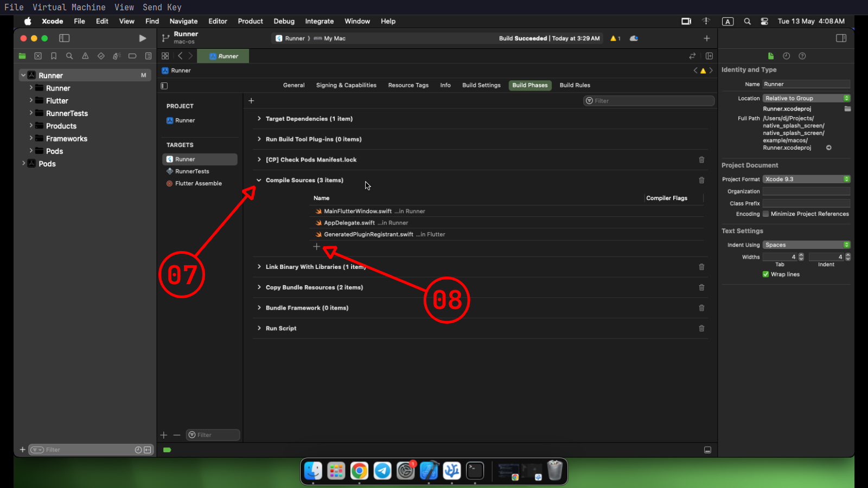
Task: Delete the Compile Sources phase
Action: (x=701, y=180)
